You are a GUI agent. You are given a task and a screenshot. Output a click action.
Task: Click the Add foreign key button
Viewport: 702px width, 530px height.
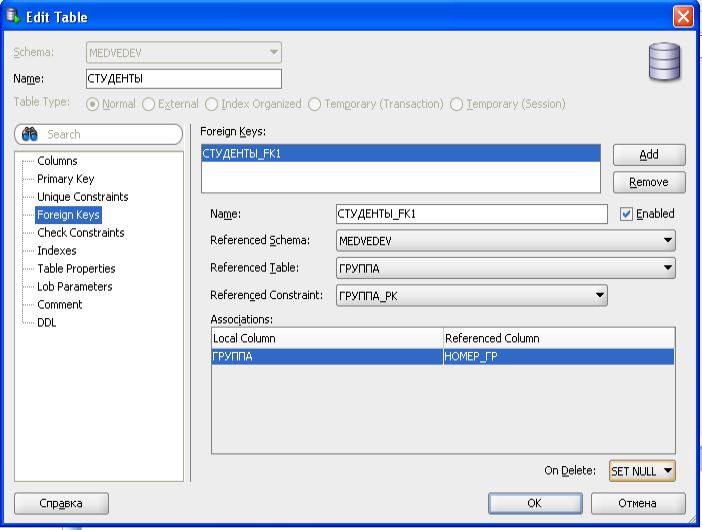click(x=649, y=155)
